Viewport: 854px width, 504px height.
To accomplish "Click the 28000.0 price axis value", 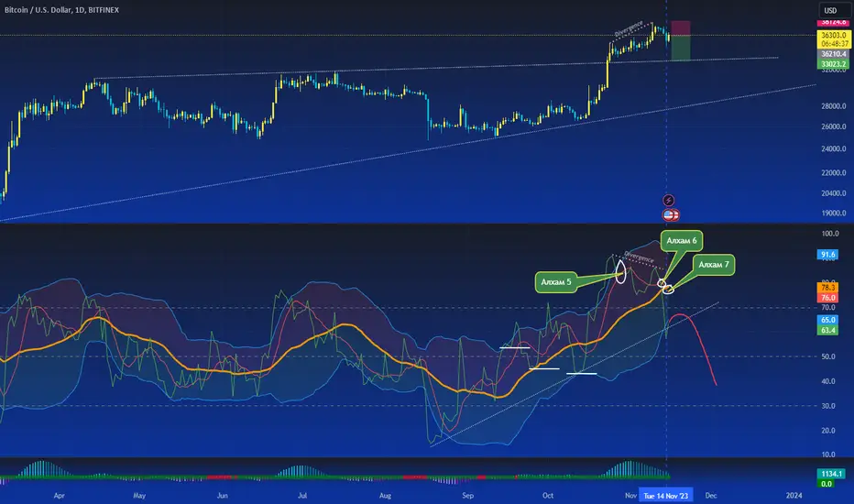I will 833,106.
